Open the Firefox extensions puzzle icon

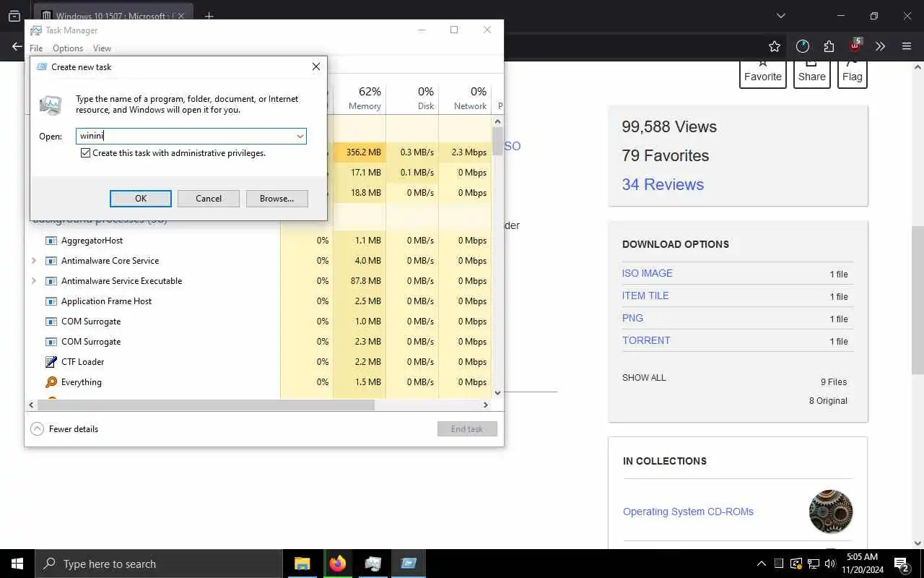(829, 46)
